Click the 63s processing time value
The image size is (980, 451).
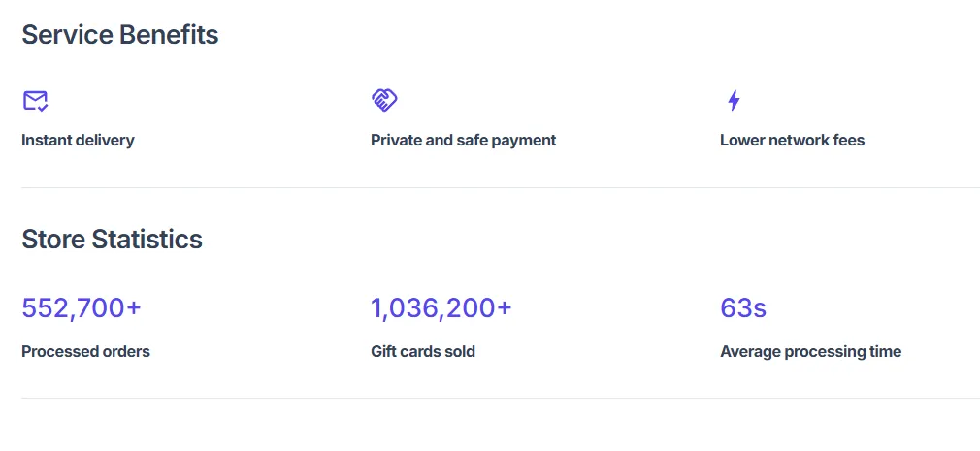pyautogui.click(x=743, y=308)
